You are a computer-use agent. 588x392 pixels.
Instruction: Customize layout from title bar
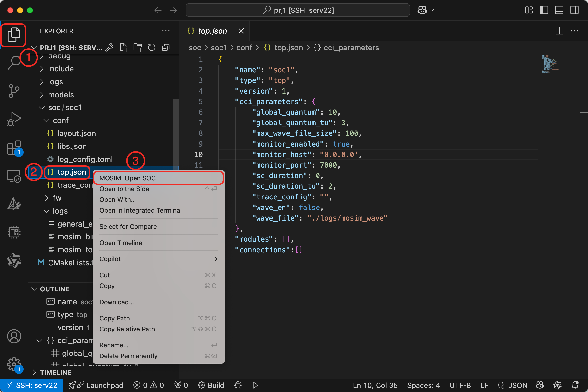[x=529, y=10]
